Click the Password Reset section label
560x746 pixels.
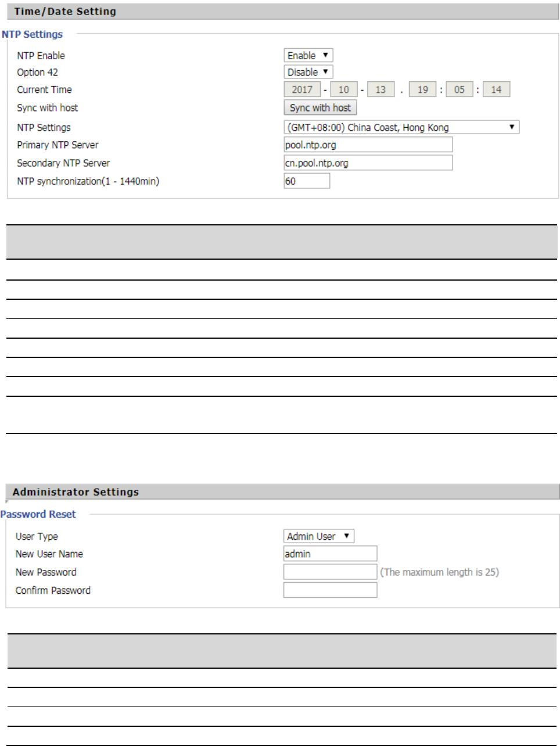pos(38,514)
